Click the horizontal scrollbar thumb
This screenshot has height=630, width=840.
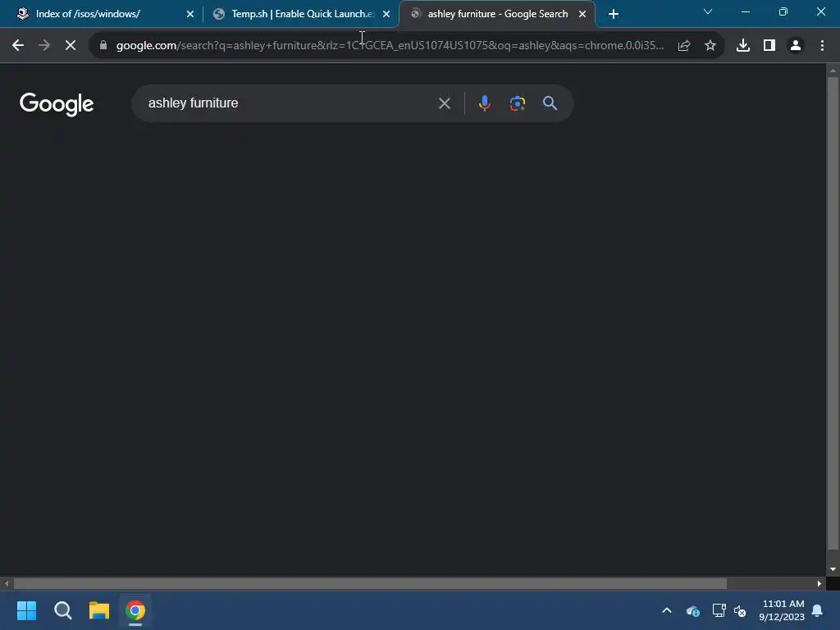(x=370, y=583)
